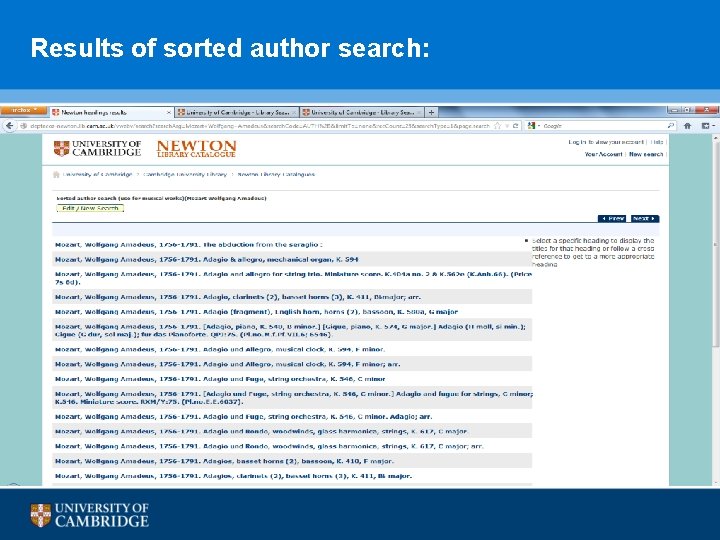Click the reload icon in address bar
The height and width of the screenshot is (540, 720).
point(516,125)
